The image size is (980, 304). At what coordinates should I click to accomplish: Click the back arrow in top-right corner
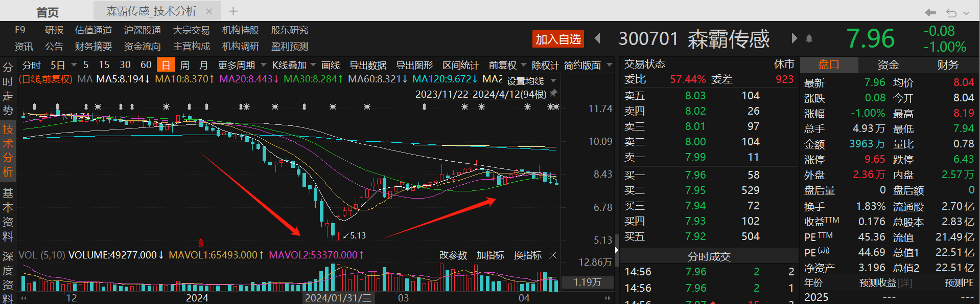click(930, 12)
